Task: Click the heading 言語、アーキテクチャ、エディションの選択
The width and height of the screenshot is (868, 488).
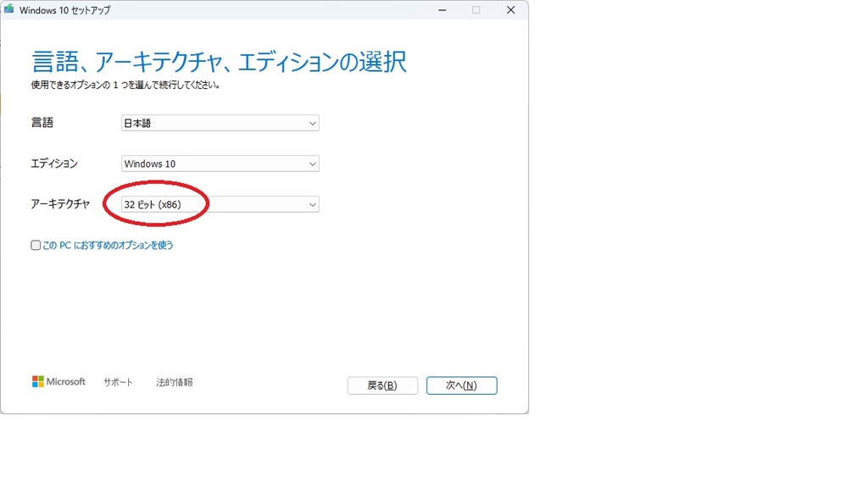Action: coord(220,61)
